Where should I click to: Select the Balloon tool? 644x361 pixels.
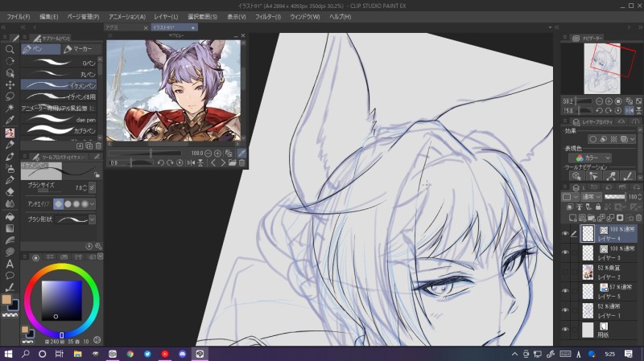[x=10, y=275]
